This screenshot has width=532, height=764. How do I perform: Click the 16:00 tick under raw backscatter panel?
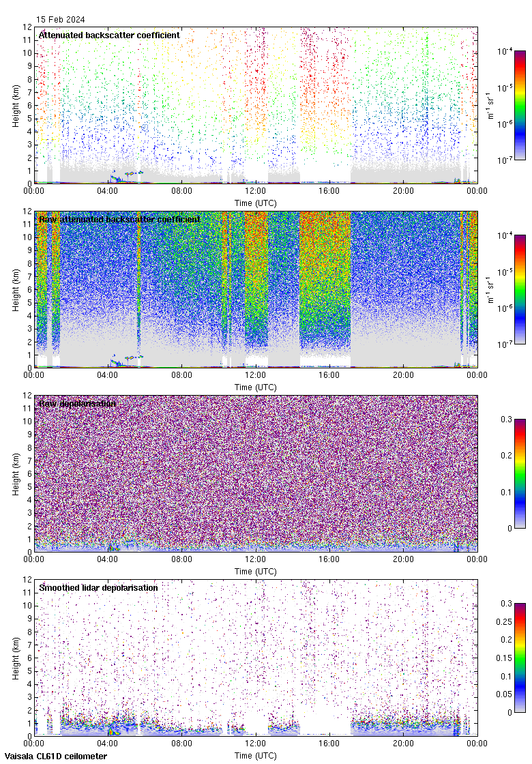pos(329,375)
